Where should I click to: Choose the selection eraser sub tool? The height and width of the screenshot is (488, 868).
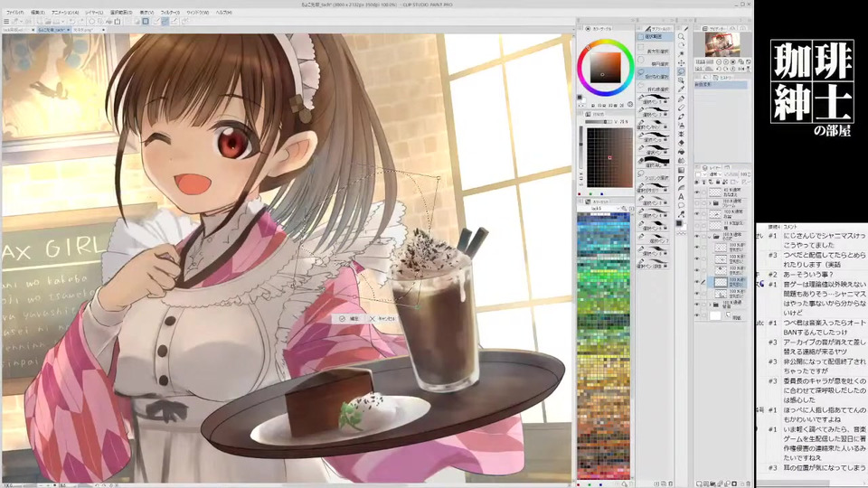(x=654, y=162)
